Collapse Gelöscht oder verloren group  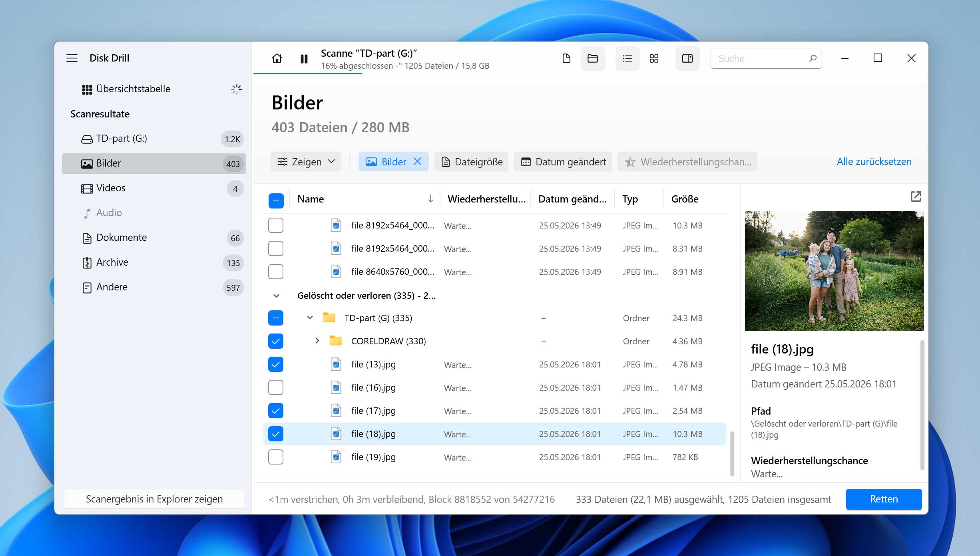276,296
